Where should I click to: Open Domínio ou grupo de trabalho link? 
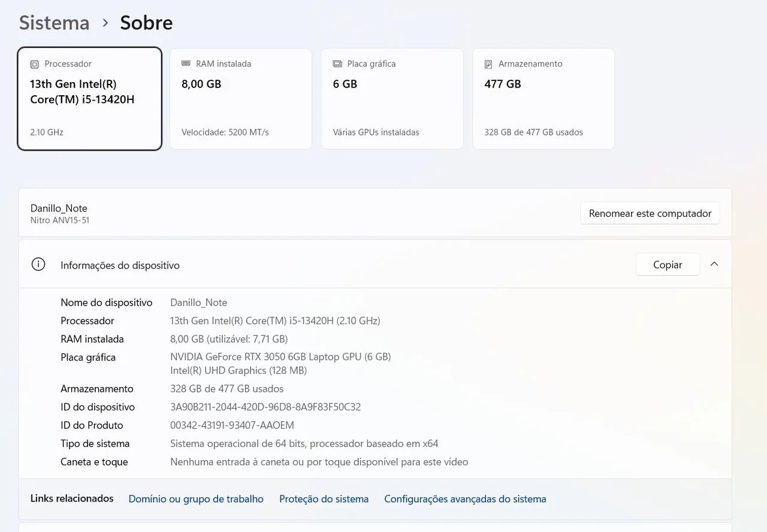[196, 499]
